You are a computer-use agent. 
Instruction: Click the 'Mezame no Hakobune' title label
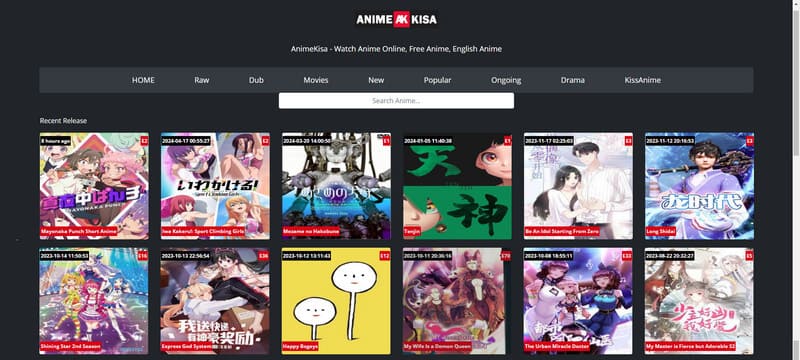(312, 232)
